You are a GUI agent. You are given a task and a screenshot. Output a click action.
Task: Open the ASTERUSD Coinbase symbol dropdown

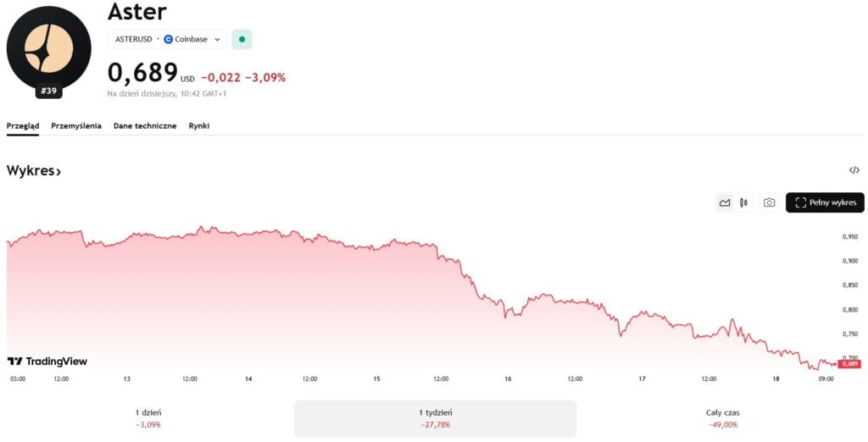[167, 39]
